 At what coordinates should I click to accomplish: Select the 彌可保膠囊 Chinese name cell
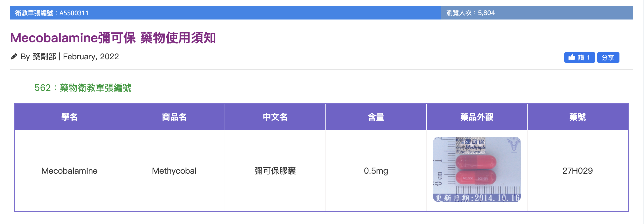point(275,171)
